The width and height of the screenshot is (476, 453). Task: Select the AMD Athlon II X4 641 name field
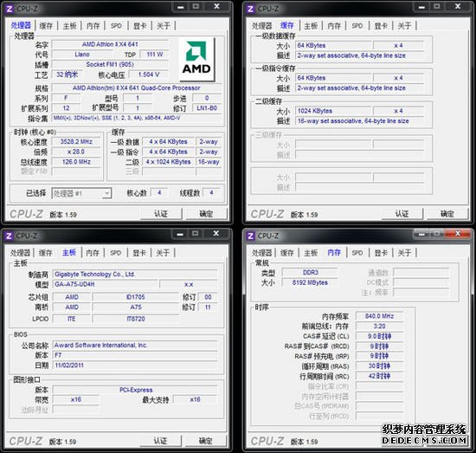click(110, 44)
